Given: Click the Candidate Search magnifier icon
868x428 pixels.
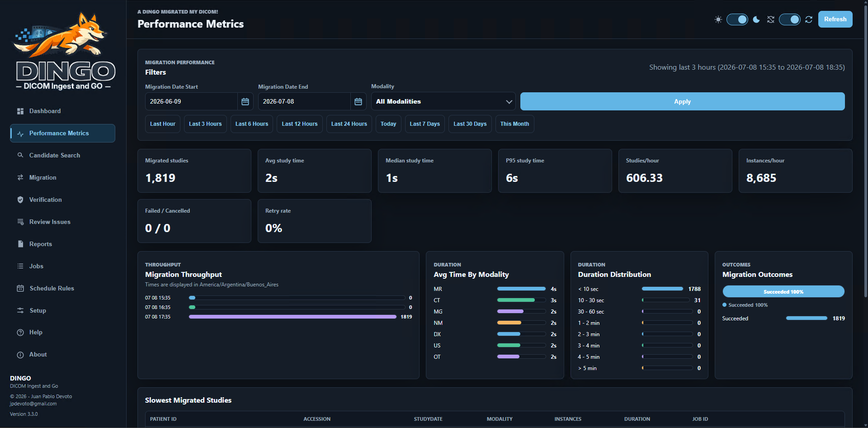Looking at the screenshot, I should pos(20,155).
